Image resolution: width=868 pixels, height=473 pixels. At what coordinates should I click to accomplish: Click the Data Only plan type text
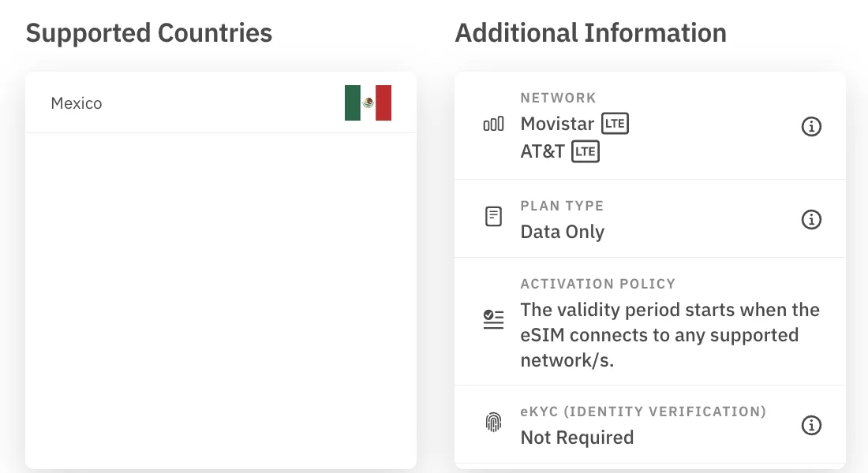pos(563,232)
